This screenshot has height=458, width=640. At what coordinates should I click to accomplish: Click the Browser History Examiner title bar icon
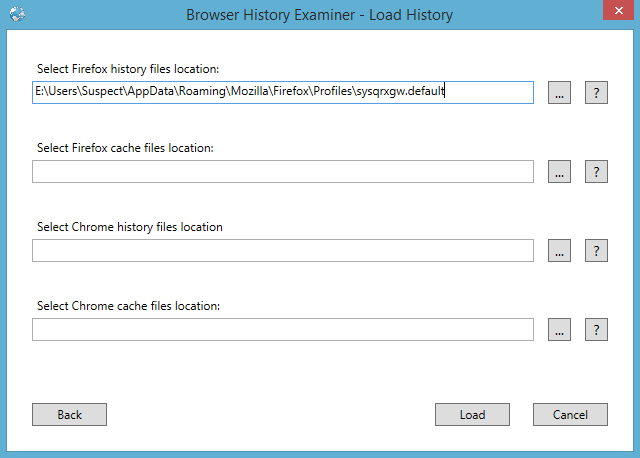click(x=17, y=14)
